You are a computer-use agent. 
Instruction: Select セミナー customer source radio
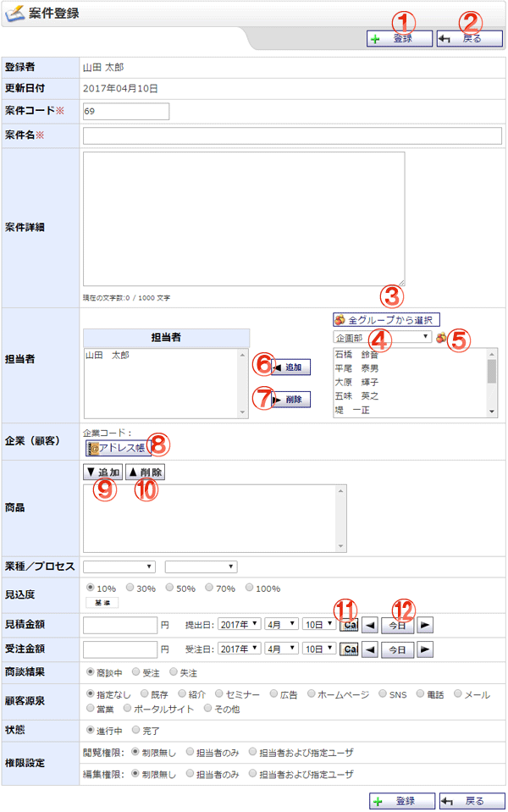219,693
